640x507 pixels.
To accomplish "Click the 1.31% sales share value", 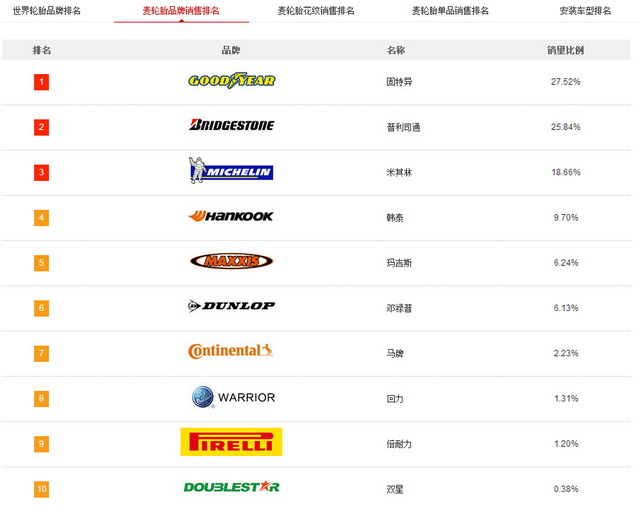I will coord(566,398).
